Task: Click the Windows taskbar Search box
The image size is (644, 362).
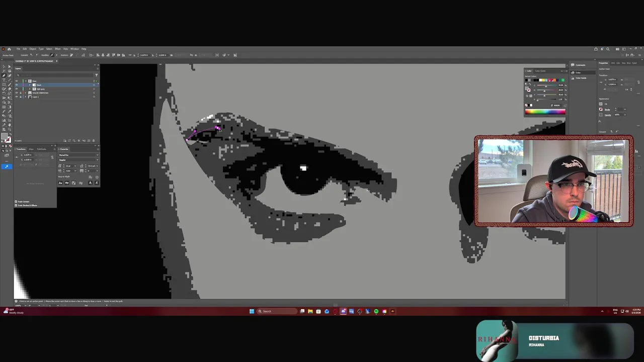Action: pyautogui.click(x=276, y=311)
